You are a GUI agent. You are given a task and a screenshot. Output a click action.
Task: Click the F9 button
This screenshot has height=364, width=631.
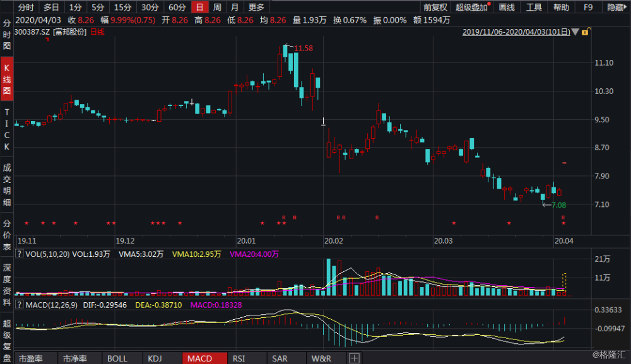[x=588, y=7]
